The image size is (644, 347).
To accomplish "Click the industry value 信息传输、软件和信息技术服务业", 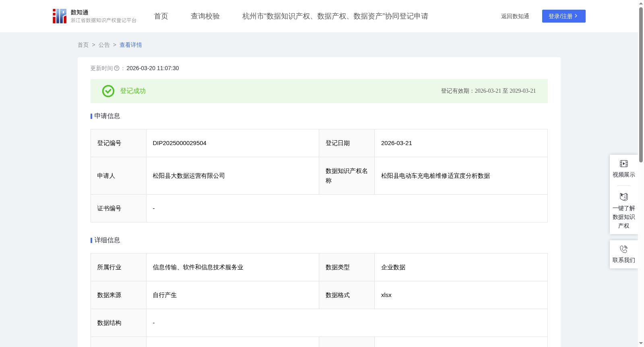I will [198, 267].
